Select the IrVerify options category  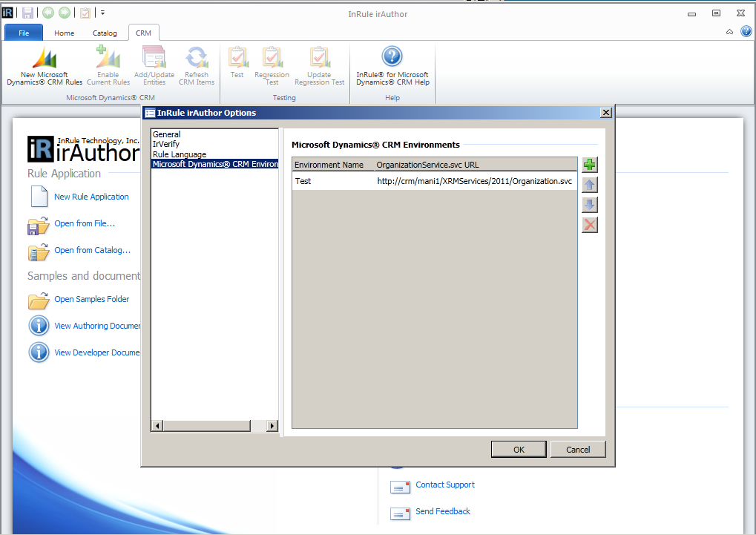165,144
